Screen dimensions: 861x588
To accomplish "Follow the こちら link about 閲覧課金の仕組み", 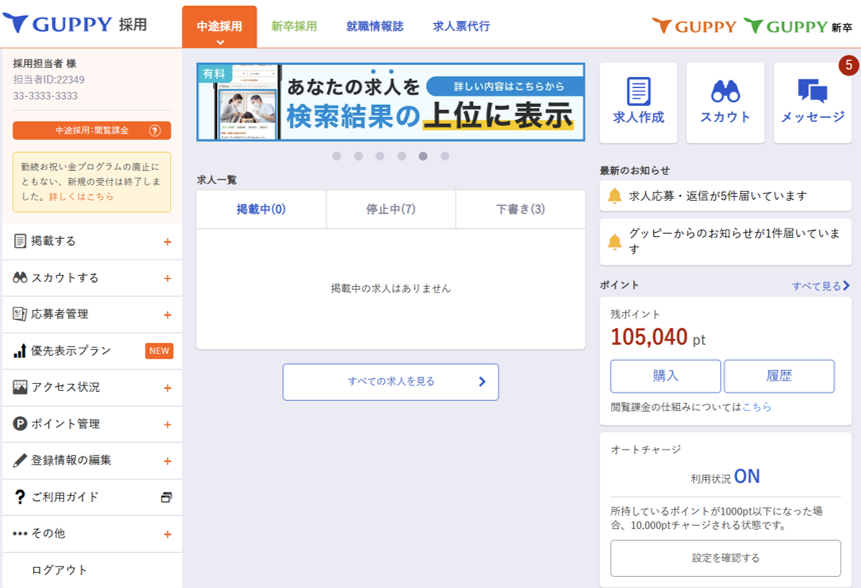I will [x=757, y=407].
